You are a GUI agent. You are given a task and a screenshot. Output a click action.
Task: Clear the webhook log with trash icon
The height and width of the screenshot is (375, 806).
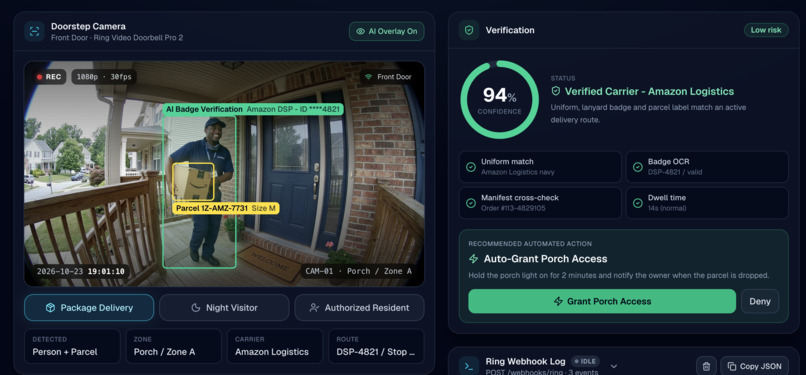tap(706, 366)
